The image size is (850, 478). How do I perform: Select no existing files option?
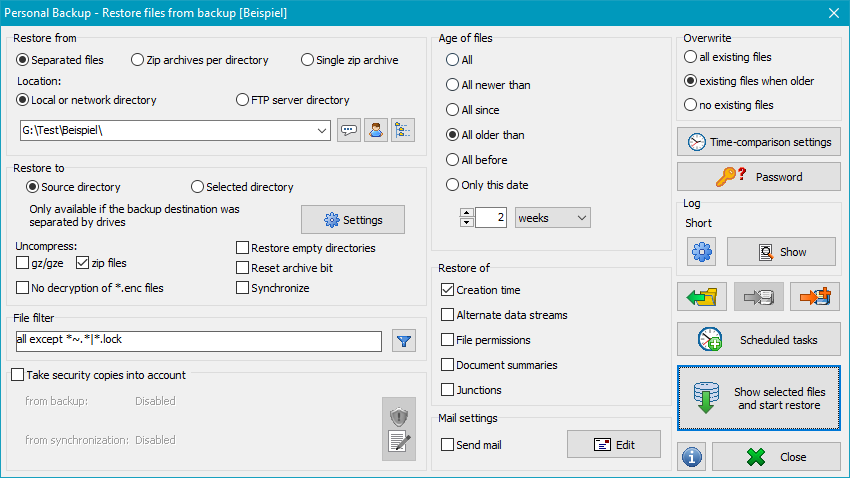pos(729,105)
